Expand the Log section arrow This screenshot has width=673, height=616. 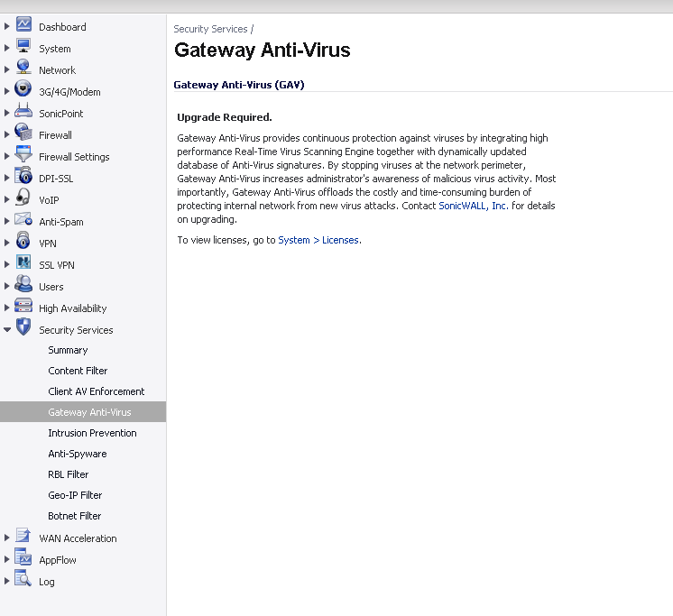[6, 581]
